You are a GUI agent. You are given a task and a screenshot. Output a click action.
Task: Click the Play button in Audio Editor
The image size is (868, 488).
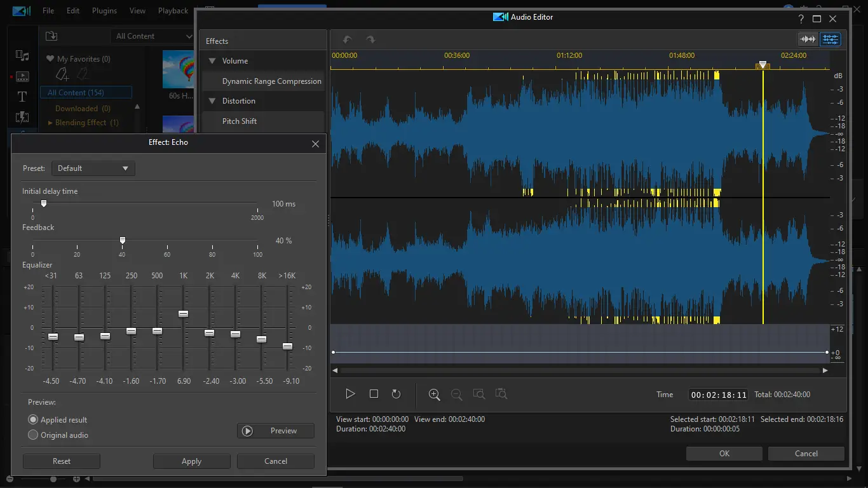tap(350, 394)
